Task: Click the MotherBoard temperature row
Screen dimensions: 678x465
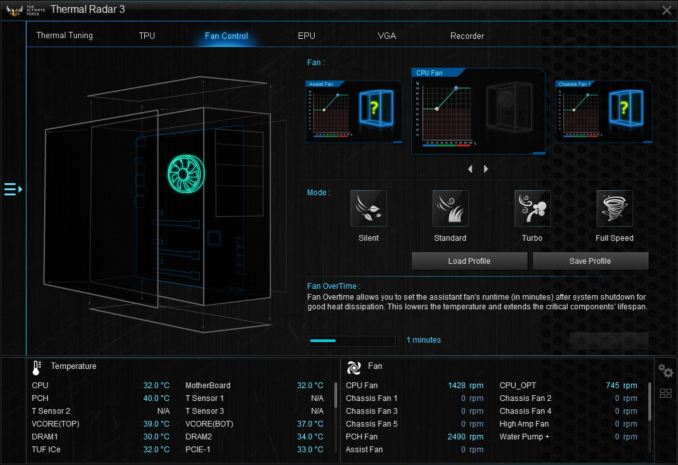Action: pos(254,385)
